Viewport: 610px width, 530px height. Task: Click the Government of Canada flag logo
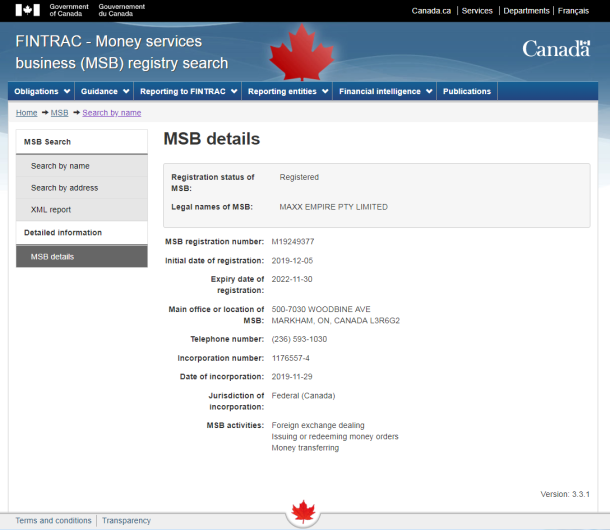click(28, 10)
